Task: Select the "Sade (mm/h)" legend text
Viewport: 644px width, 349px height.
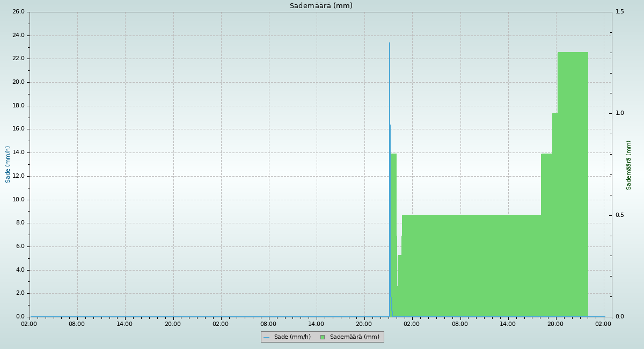Action: click(x=292, y=337)
